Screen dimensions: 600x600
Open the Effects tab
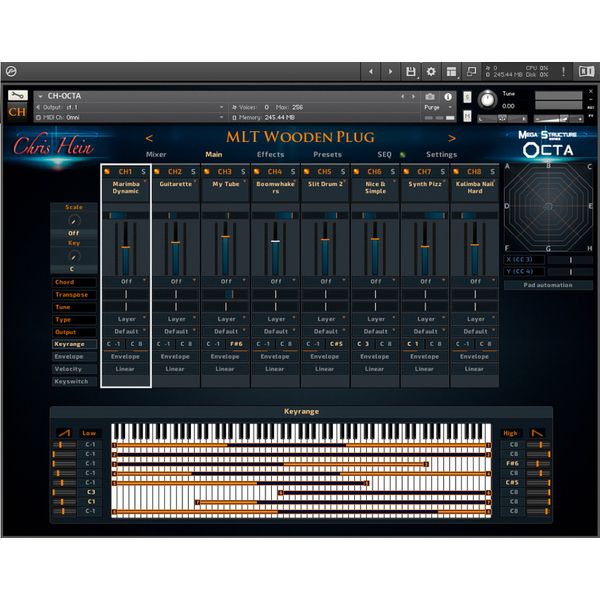pyautogui.click(x=270, y=155)
